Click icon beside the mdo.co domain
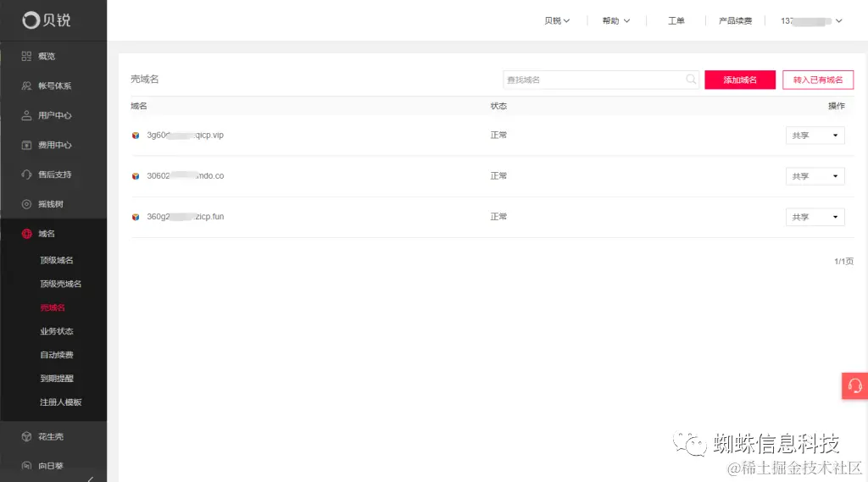 (136, 176)
